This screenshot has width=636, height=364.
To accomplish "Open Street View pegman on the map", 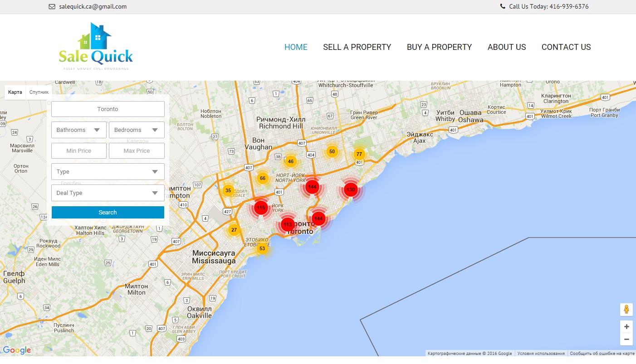I will 626,310.
